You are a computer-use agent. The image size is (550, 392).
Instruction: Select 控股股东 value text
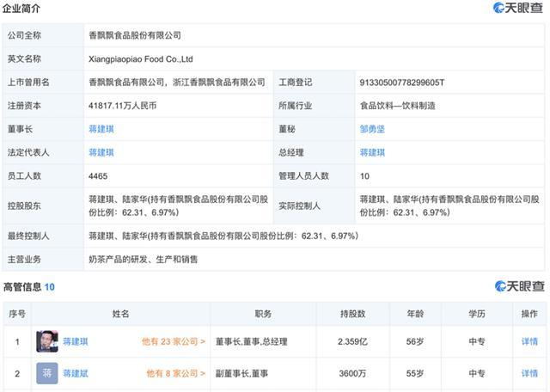(x=178, y=205)
